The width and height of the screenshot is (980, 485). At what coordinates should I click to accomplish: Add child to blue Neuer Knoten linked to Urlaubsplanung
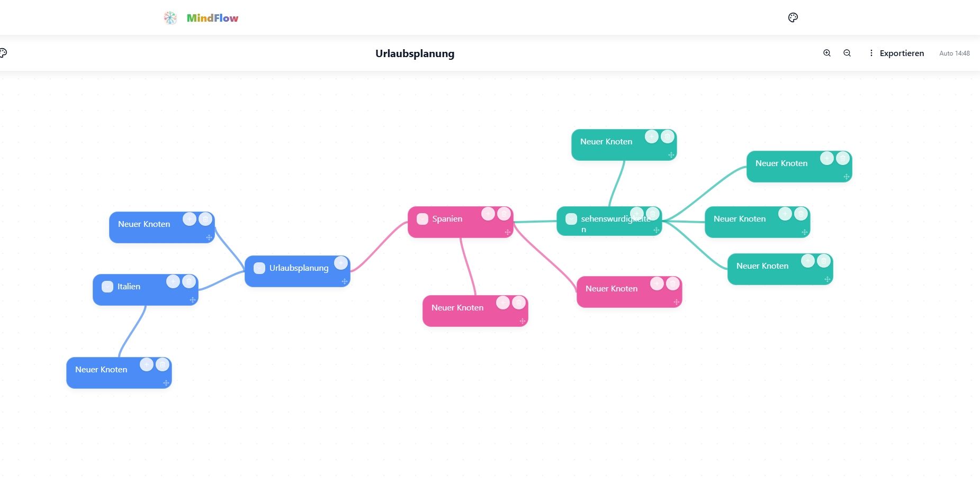pos(190,219)
